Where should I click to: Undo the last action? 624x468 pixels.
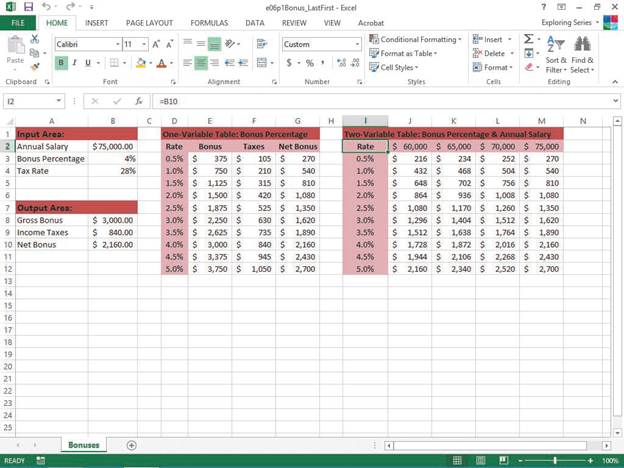pyautogui.click(x=47, y=7)
